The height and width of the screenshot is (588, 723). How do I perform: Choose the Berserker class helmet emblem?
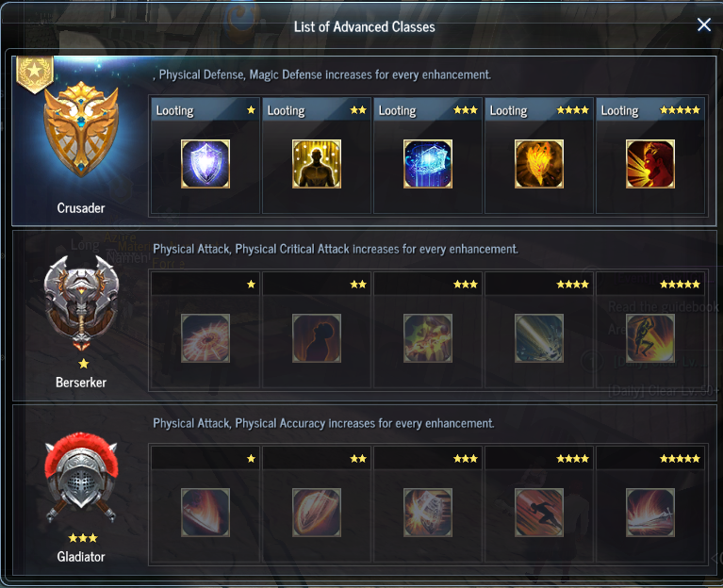tap(81, 302)
